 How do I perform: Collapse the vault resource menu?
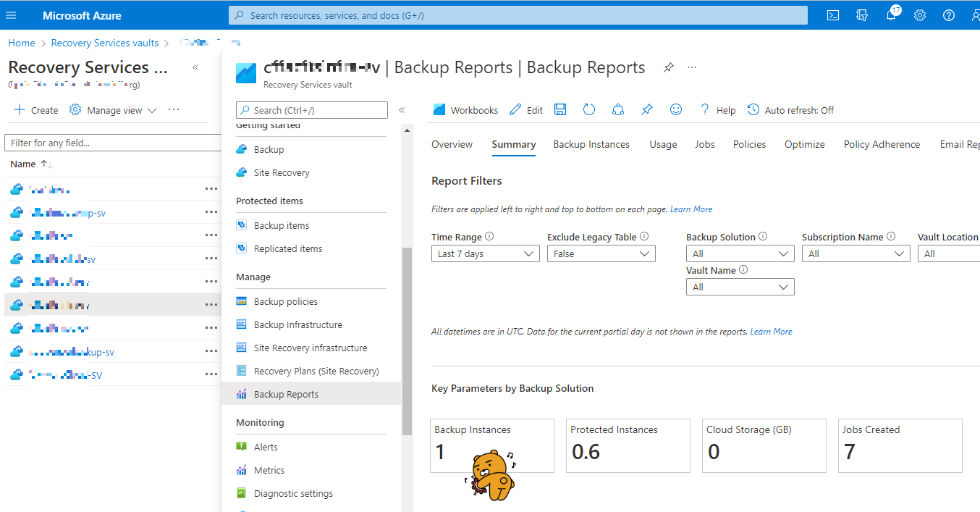tap(402, 110)
